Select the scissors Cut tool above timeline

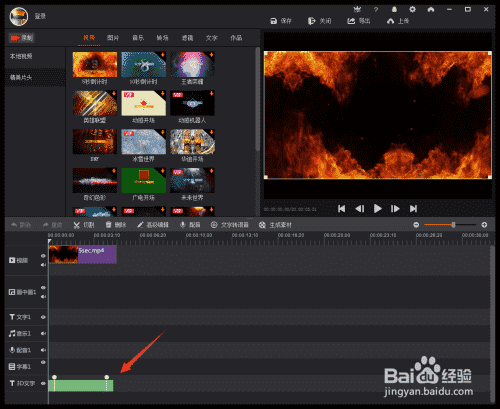(76, 225)
